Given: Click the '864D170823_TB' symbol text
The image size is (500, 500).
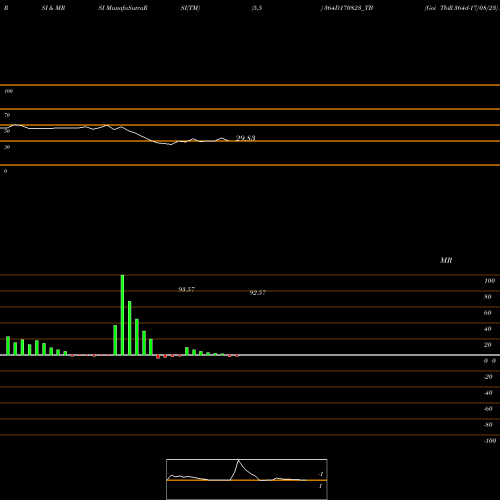Looking at the screenshot, I should [x=348, y=8].
